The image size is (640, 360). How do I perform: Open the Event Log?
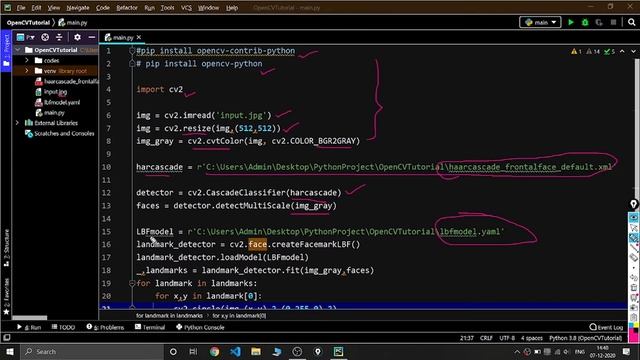point(607,327)
